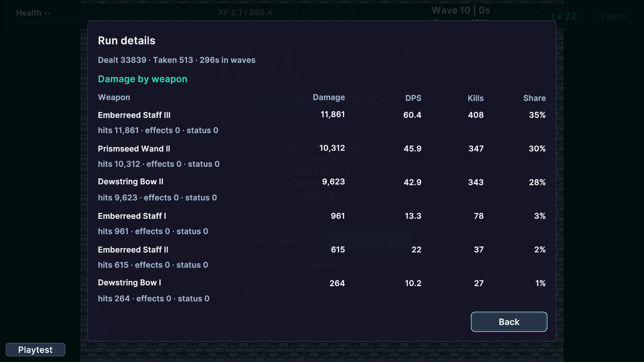
Task: Click the 10,312 damage value
Action: (x=332, y=148)
